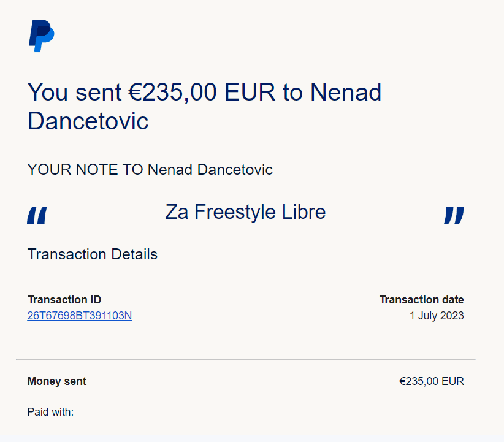Click '€235,00' in the main heading

(x=173, y=92)
